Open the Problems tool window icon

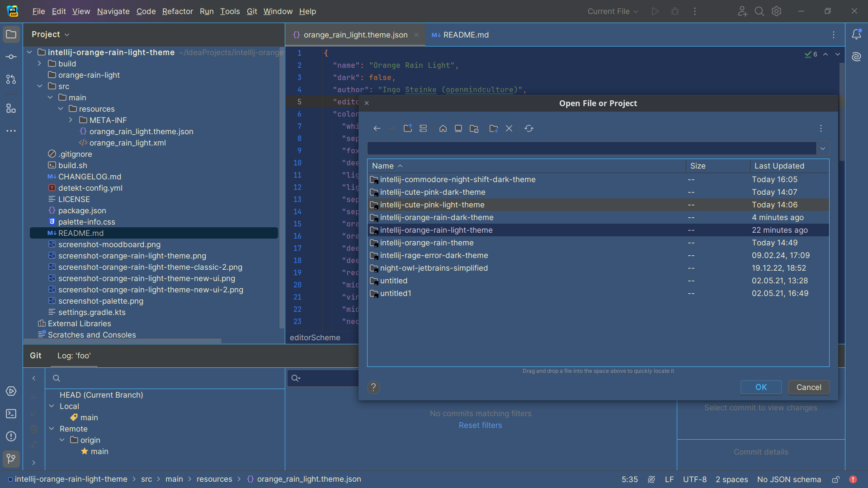(11, 436)
